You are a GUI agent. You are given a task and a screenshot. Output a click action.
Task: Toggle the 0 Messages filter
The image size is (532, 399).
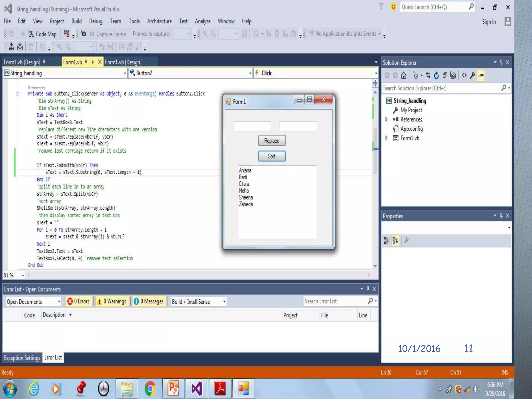point(149,301)
